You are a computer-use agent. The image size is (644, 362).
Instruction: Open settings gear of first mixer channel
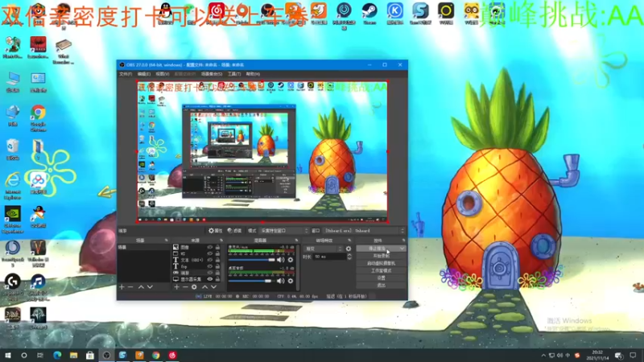click(291, 260)
